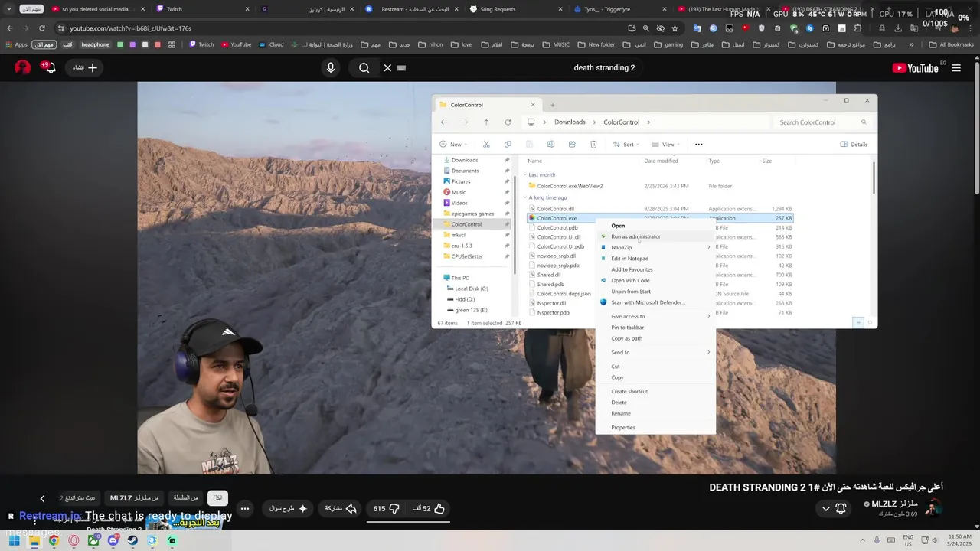
Task: Open Opera browser from the taskbar
Action: point(73,541)
